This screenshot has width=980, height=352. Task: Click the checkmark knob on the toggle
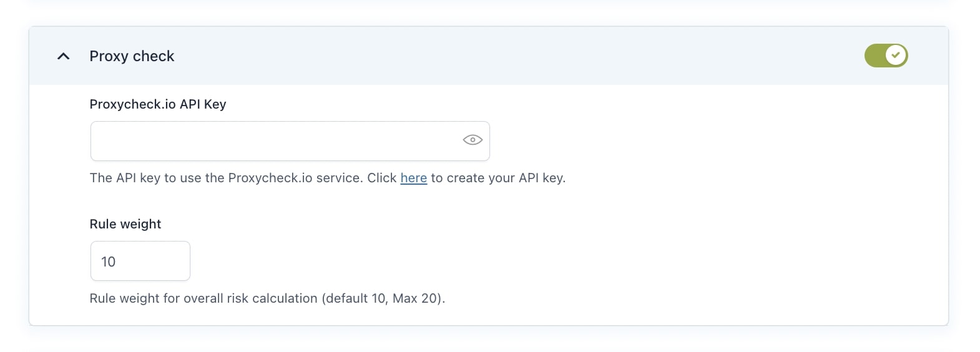(x=896, y=56)
